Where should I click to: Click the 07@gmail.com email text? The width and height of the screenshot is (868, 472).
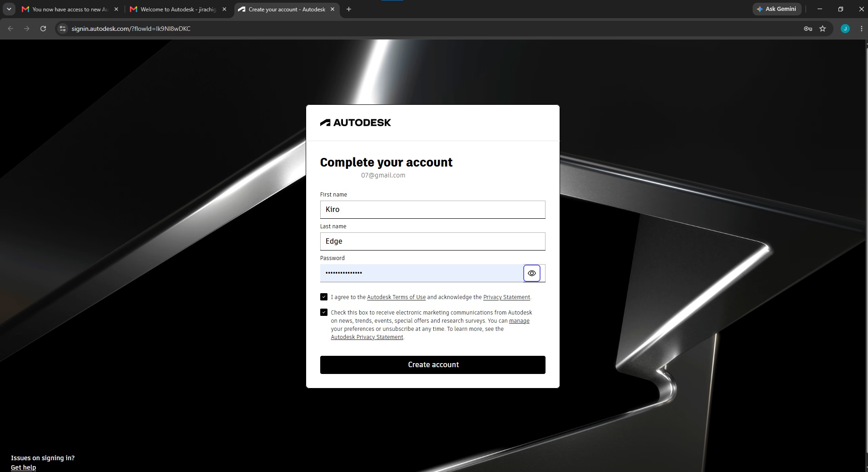(383, 175)
